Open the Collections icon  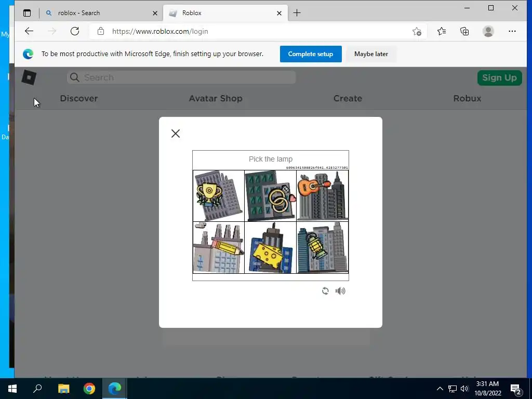(464, 31)
